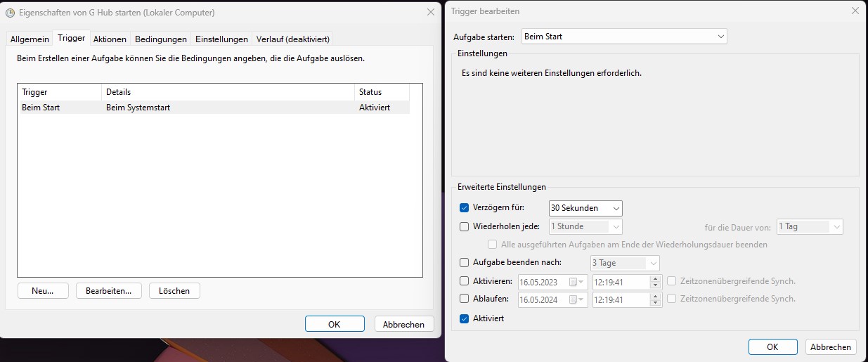Enable the Ablaufen date checkbox
Image resolution: width=868 pixels, height=362 pixels.
[x=464, y=299]
